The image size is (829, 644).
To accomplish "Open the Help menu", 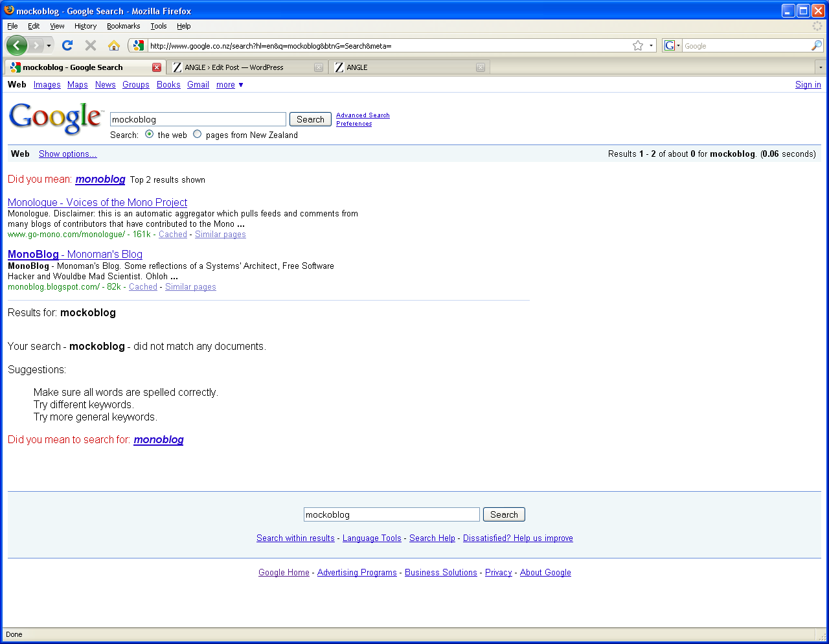I will click(x=184, y=26).
